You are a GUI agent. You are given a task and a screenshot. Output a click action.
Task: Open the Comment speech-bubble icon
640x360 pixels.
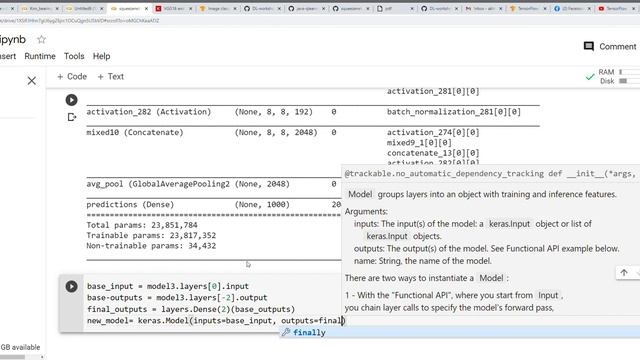pyautogui.click(x=589, y=47)
